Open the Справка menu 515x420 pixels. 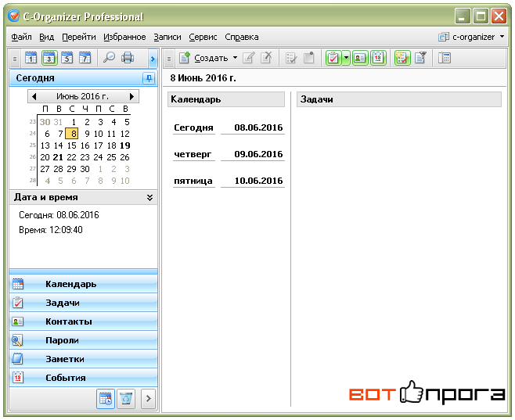pos(242,37)
